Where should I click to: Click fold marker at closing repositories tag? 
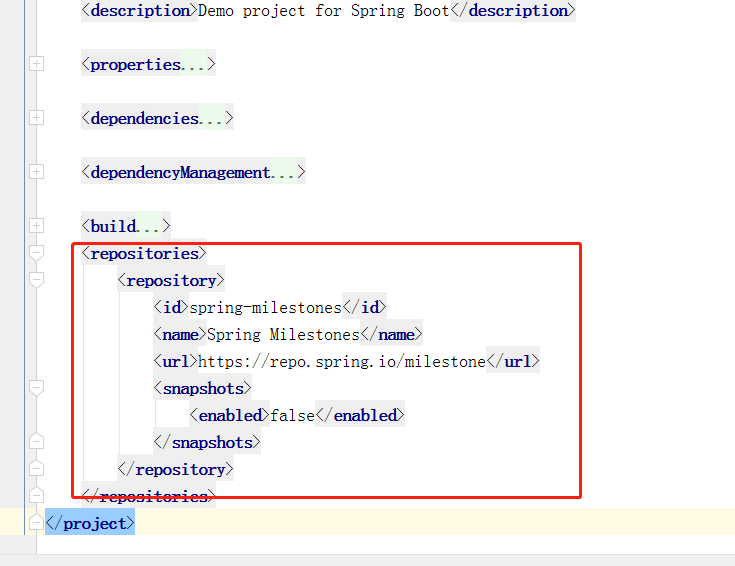37,495
